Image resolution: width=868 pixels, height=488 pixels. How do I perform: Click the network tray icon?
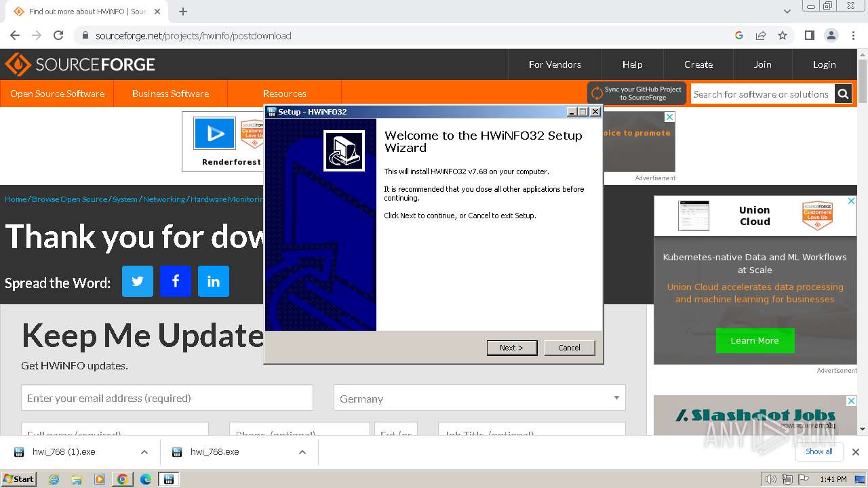787,479
